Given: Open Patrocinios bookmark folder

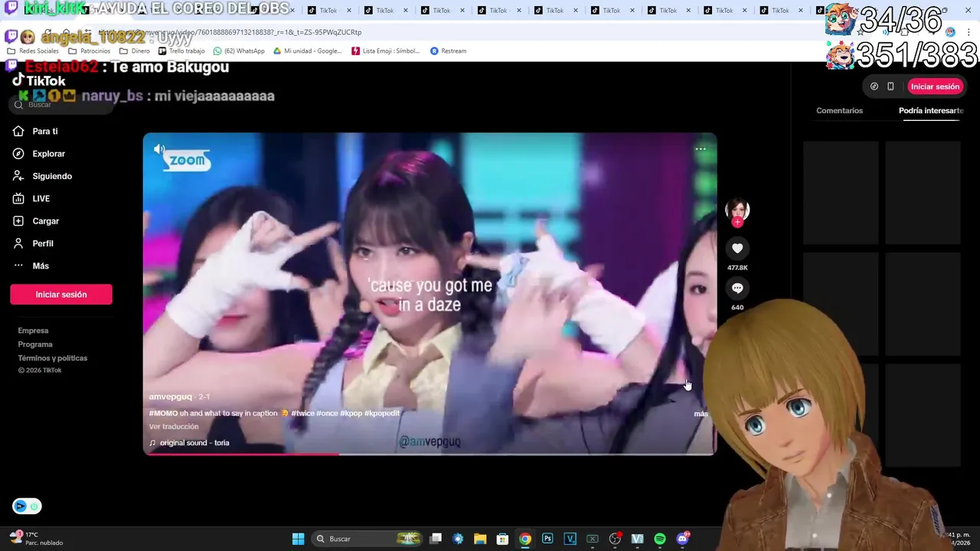Looking at the screenshot, I should click(x=90, y=51).
